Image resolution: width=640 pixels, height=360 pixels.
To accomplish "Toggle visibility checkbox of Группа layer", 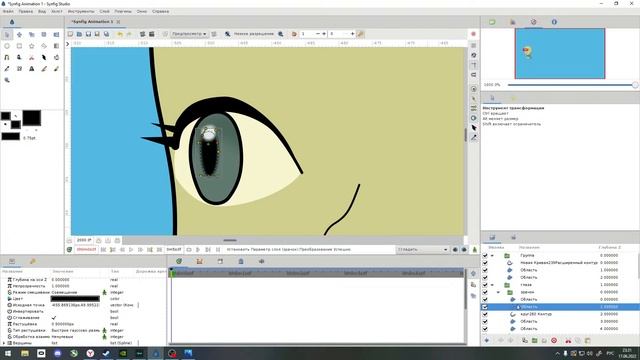I will tap(485, 256).
